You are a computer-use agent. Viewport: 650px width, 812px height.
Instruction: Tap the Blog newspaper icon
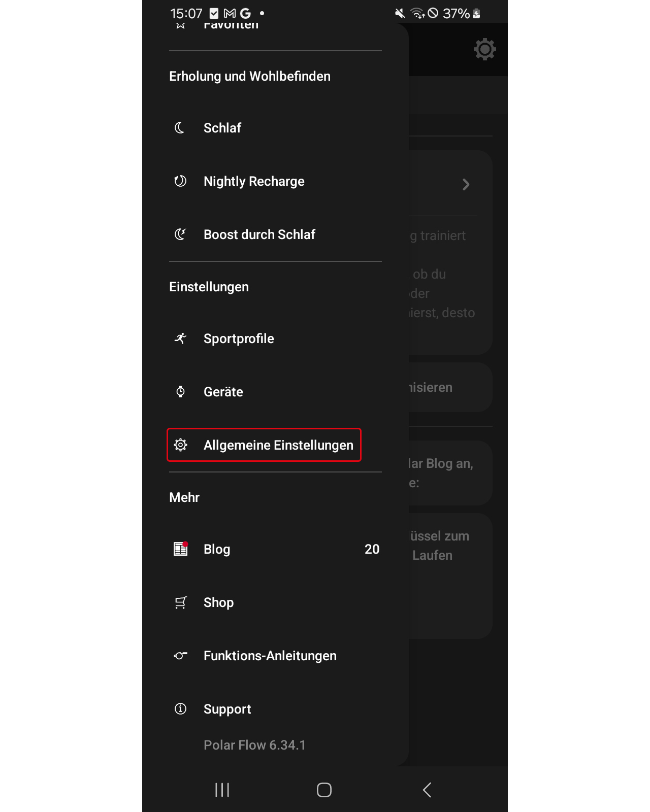181,549
